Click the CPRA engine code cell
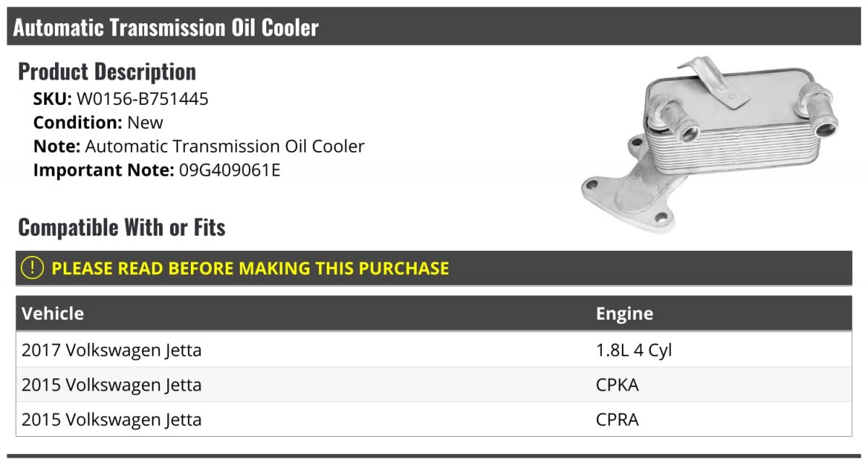 (x=617, y=419)
